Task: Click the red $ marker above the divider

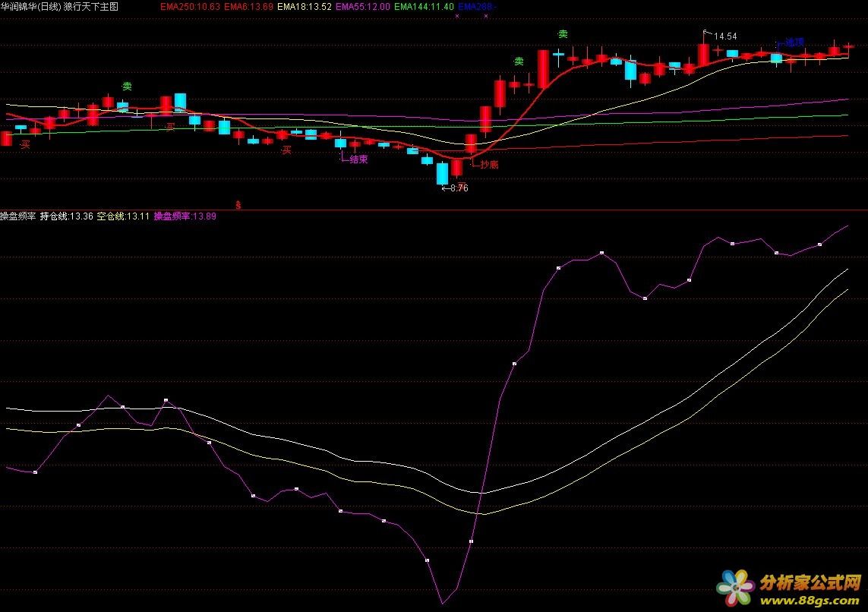Action: [x=238, y=205]
